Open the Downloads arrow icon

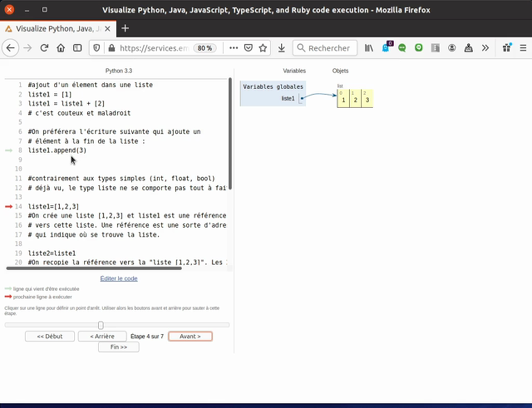pos(281,48)
